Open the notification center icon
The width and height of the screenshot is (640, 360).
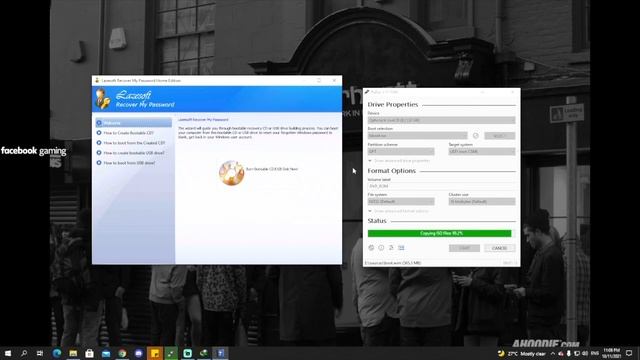tap(629, 353)
